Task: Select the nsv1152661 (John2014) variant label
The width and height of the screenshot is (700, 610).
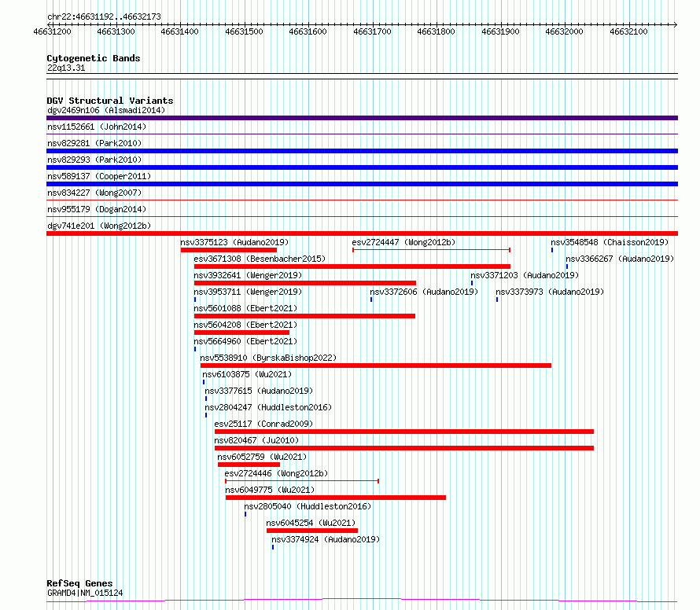Action: (x=97, y=127)
